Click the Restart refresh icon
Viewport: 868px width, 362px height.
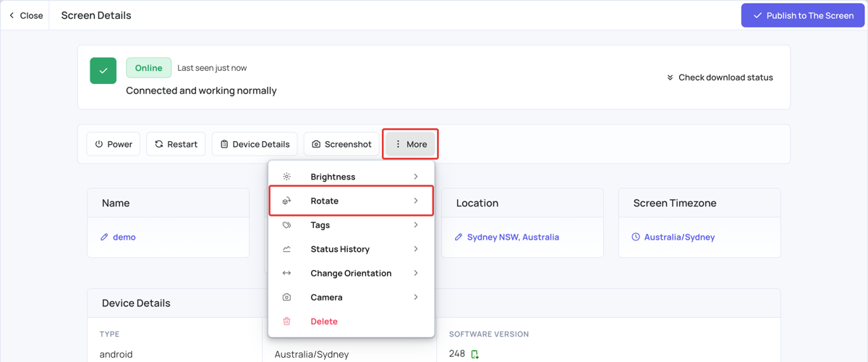click(x=159, y=144)
